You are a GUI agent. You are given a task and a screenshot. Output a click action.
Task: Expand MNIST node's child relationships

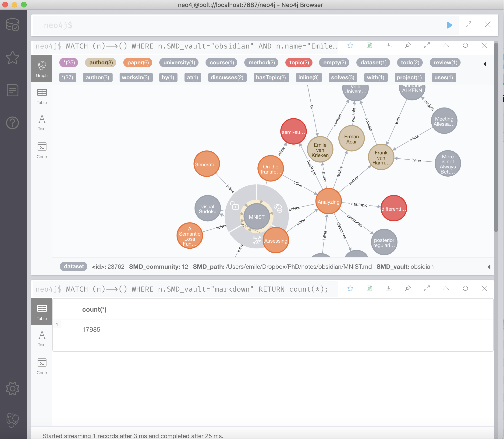tap(256, 240)
